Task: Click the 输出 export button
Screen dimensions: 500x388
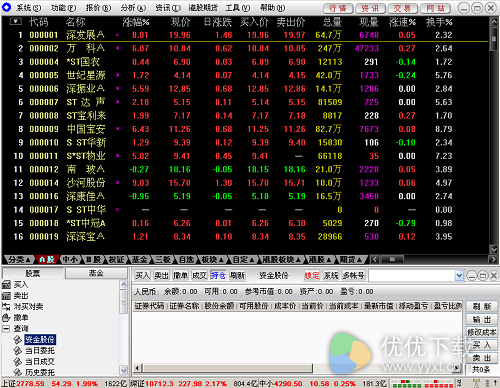Action: pos(482,319)
